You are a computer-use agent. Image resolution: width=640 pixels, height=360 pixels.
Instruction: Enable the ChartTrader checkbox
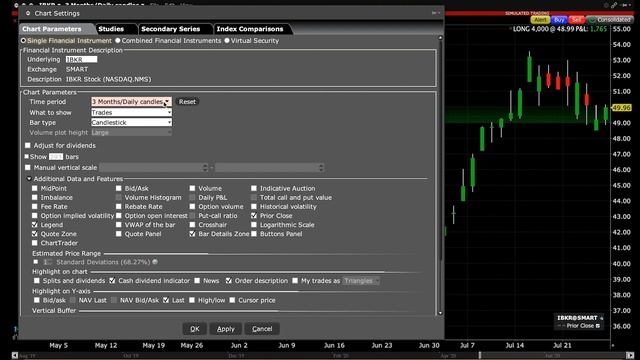tap(35, 243)
